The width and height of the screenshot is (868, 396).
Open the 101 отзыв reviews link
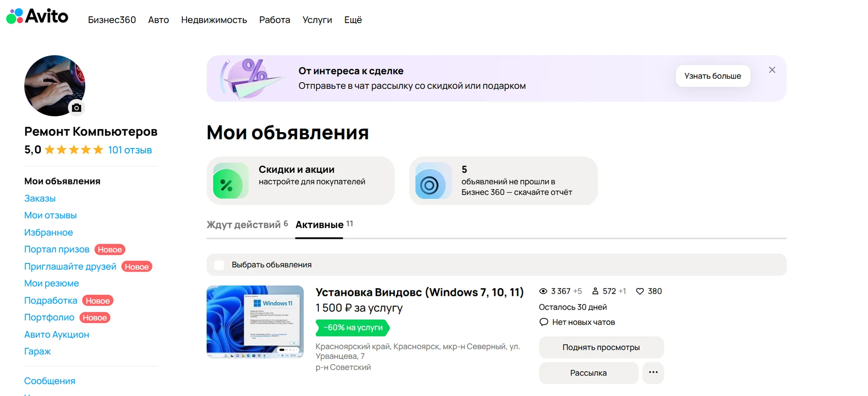pos(130,150)
